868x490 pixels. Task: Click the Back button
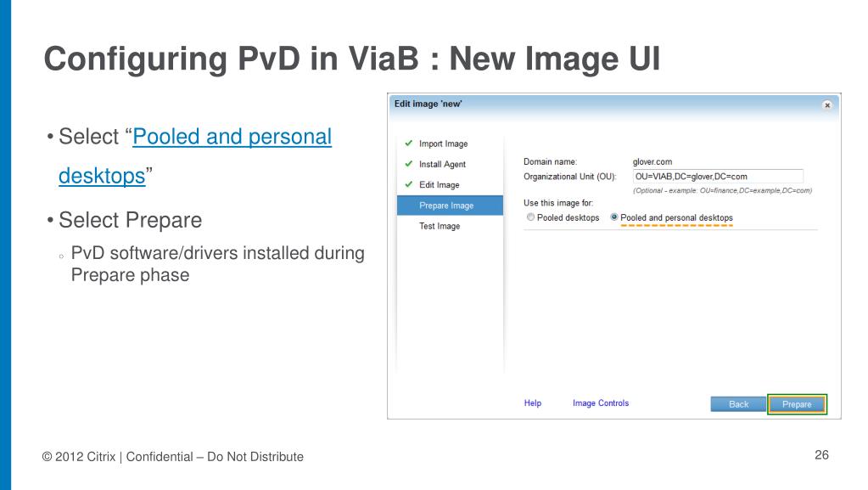(x=738, y=404)
